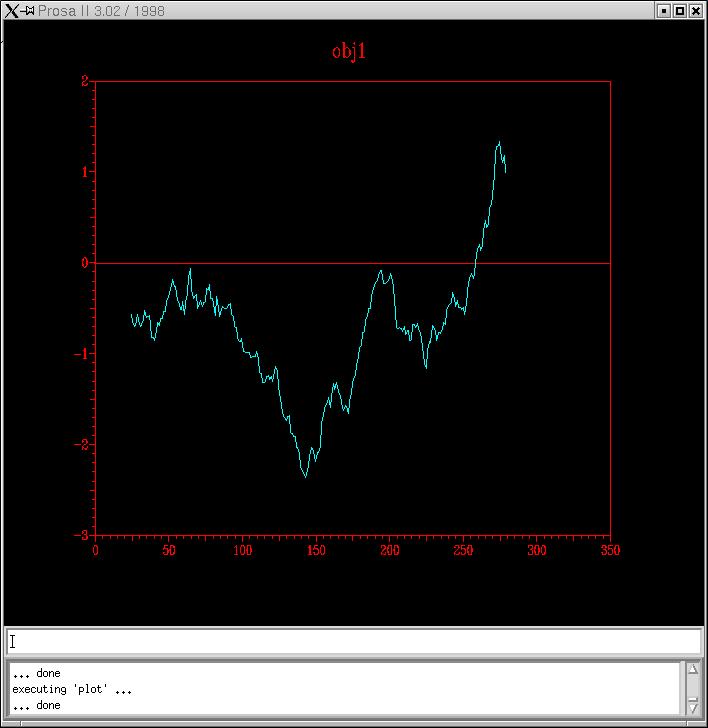Click the "executing 'plot' ..." log line
The width and height of the screenshot is (708, 728).
(72, 689)
